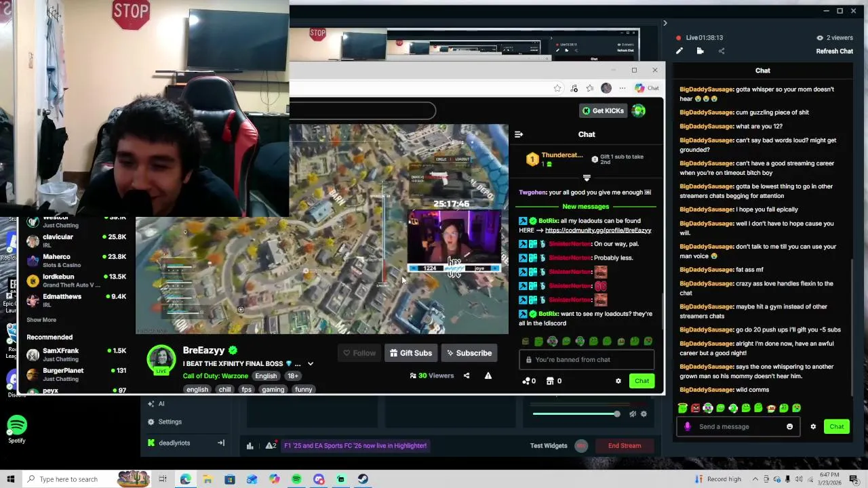Open SamXFrank recommended channel
868x488 pixels.
click(x=76, y=354)
